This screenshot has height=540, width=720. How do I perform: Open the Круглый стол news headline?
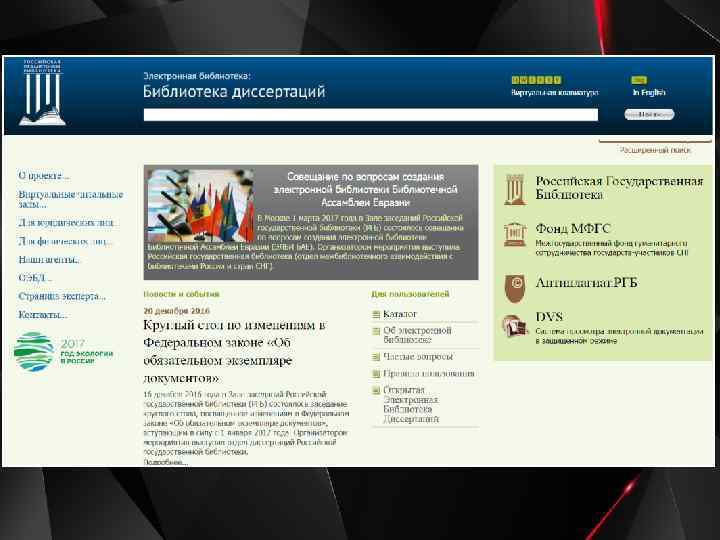pos(235,352)
